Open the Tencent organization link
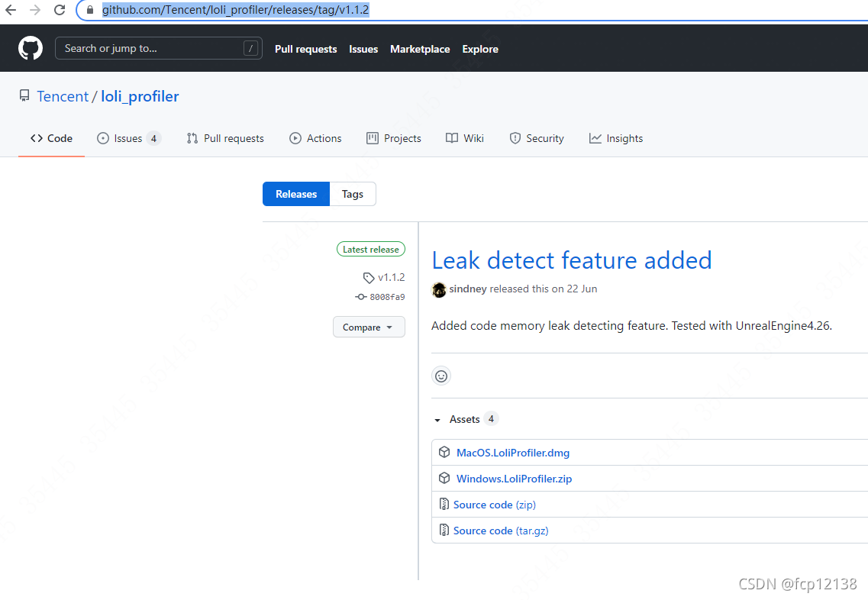The width and height of the screenshot is (868, 600). (63, 96)
